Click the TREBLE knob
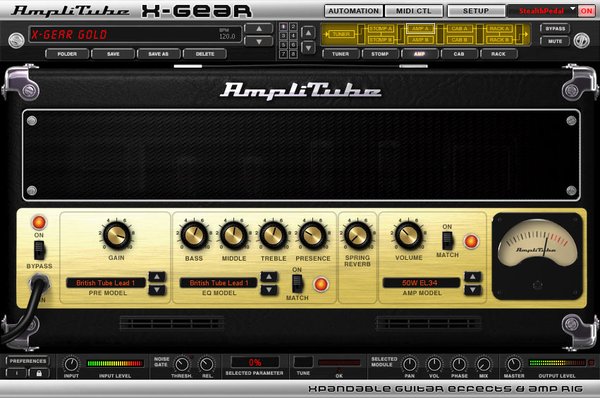 coord(273,235)
